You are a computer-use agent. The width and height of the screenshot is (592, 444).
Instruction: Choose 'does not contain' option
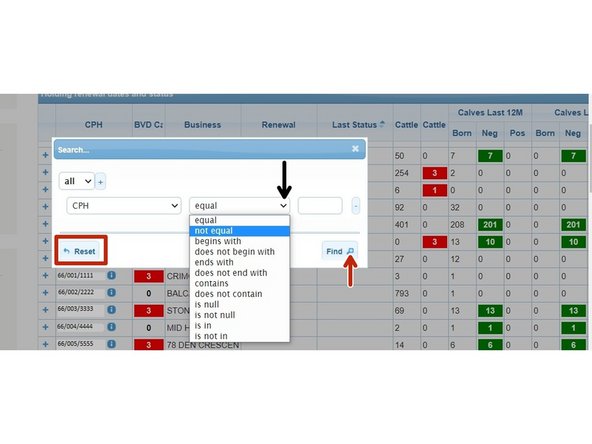tap(239, 294)
